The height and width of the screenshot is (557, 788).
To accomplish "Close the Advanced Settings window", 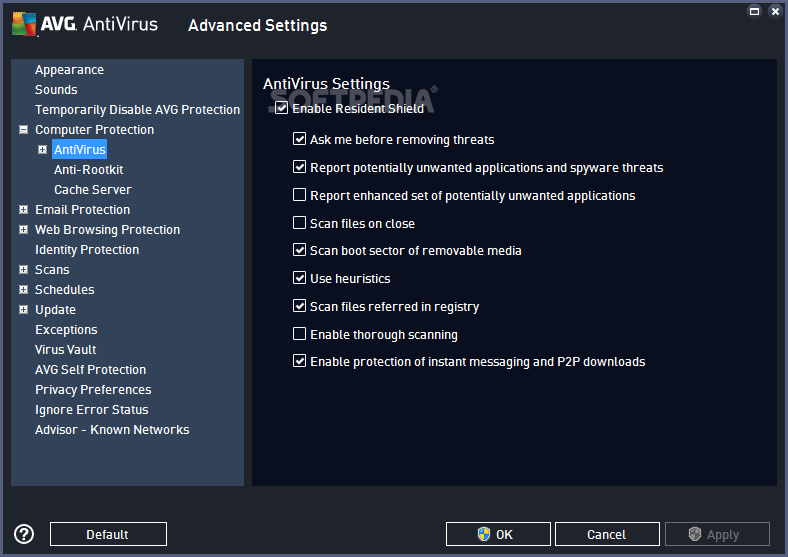I will click(x=775, y=11).
